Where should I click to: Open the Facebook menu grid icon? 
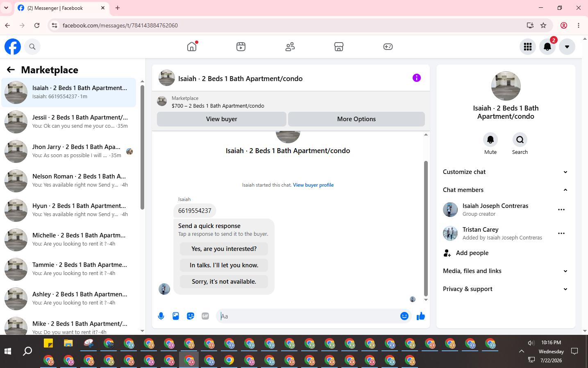528,47
